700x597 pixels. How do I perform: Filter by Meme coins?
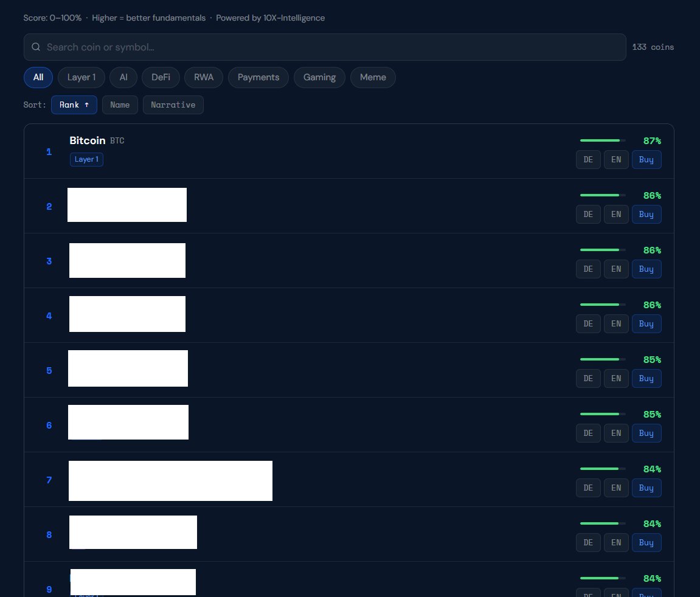[x=373, y=77]
